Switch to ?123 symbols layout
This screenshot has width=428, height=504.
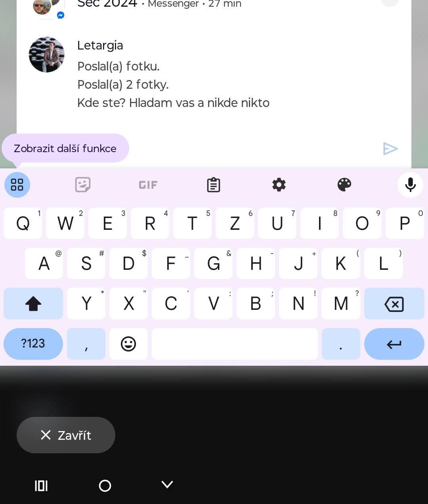pyautogui.click(x=33, y=344)
